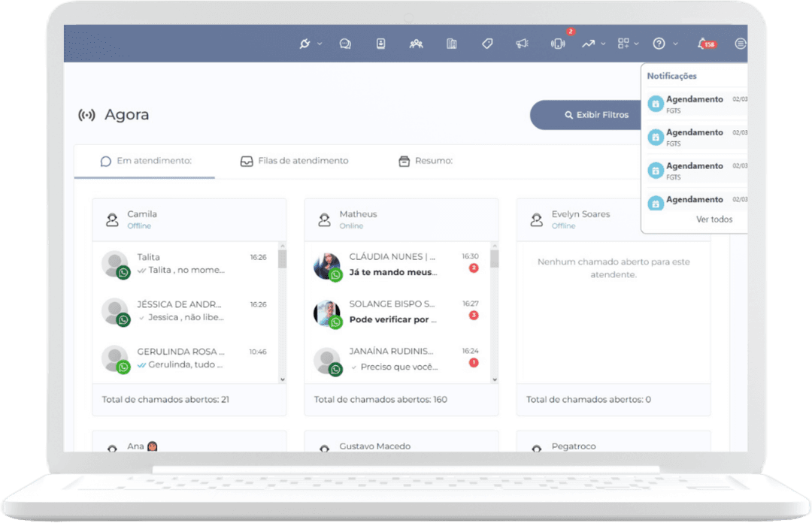This screenshot has width=812, height=523.
Task: Click the Exibir Filtros button
Action: [586, 115]
